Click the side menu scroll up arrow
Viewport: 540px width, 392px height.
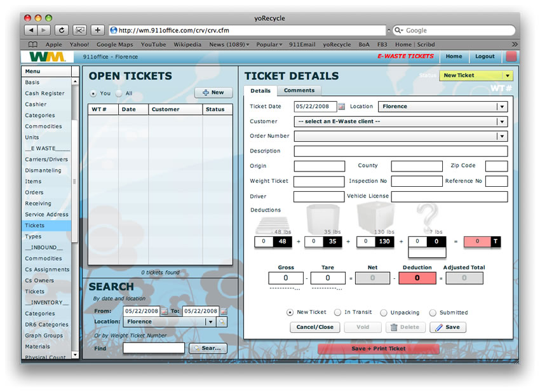coord(75,81)
